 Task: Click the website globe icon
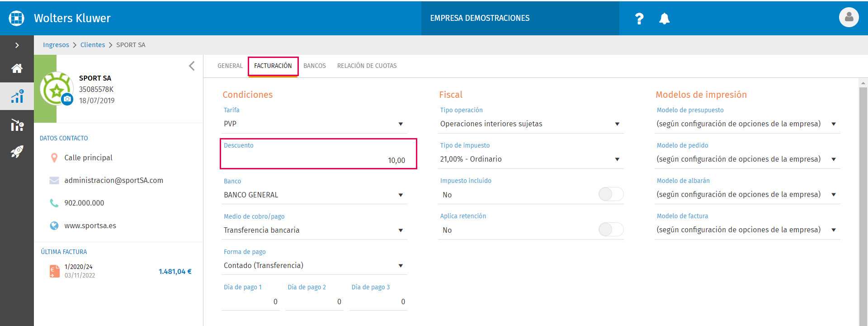coord(54,225)
